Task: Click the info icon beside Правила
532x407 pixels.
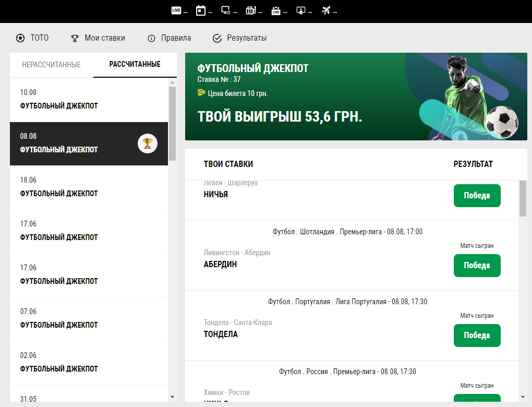Action: (151, 39)
